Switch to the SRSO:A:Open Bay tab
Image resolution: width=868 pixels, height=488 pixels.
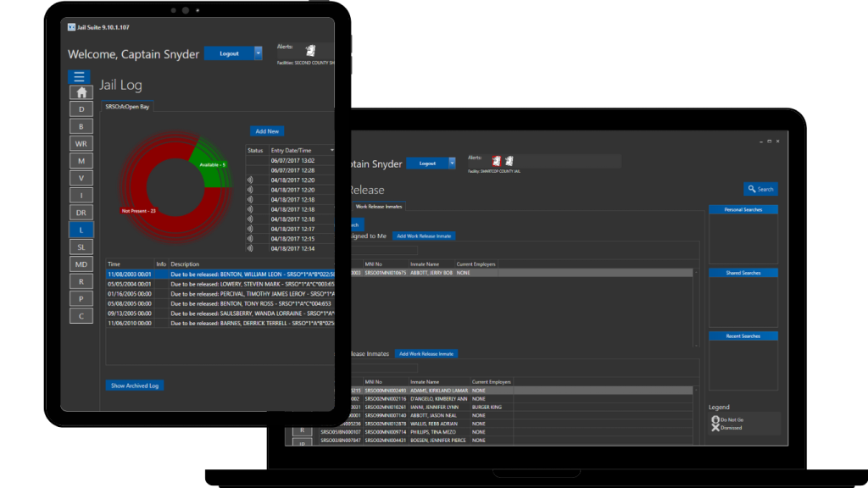click(x=126, y=107)
